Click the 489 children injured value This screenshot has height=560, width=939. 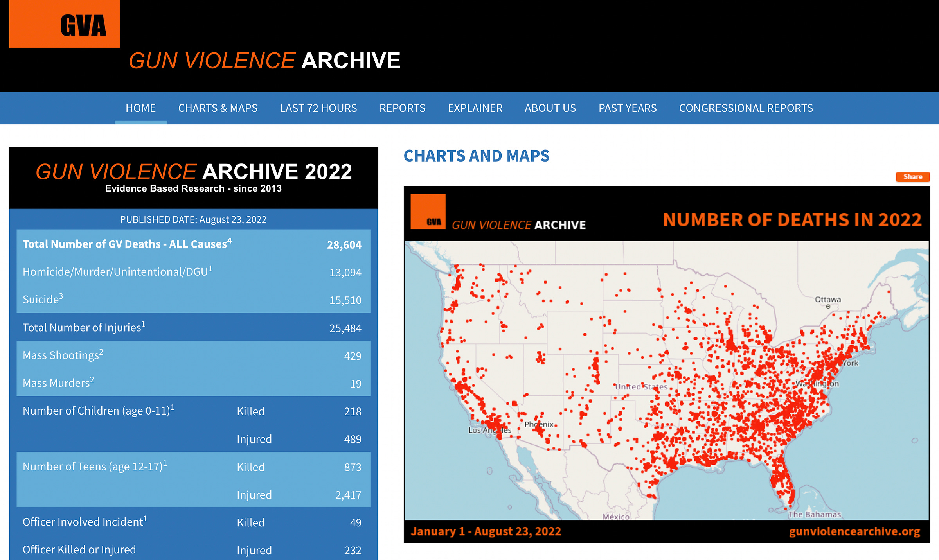click(x=353, y=439)
